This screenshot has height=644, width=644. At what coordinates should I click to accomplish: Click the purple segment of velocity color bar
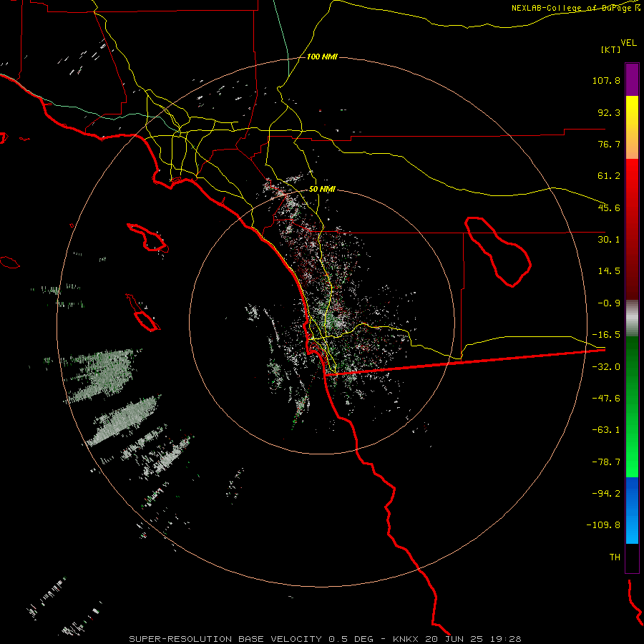click(632, 79)
